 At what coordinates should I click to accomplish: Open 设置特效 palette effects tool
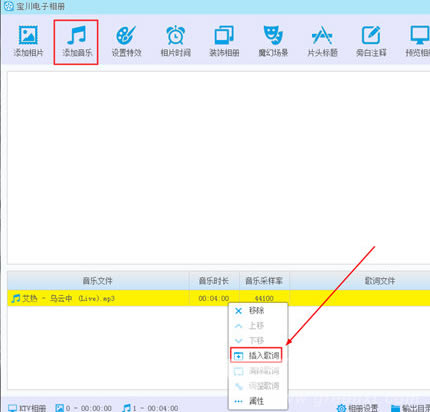126,41
